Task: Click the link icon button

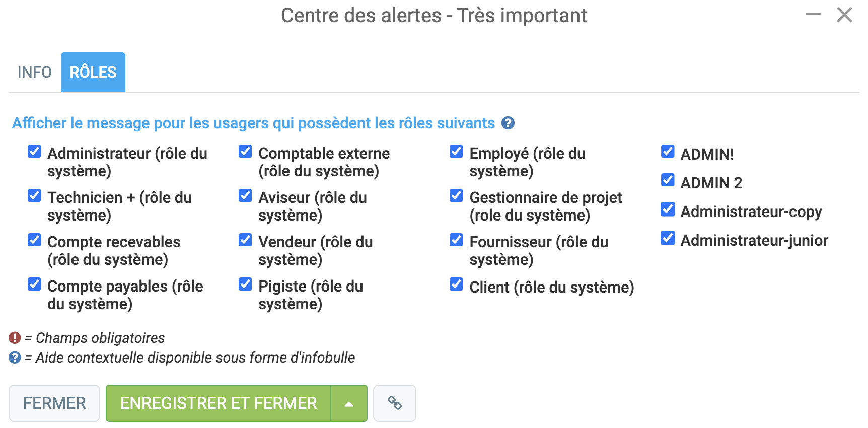Action: pos(394,403)
